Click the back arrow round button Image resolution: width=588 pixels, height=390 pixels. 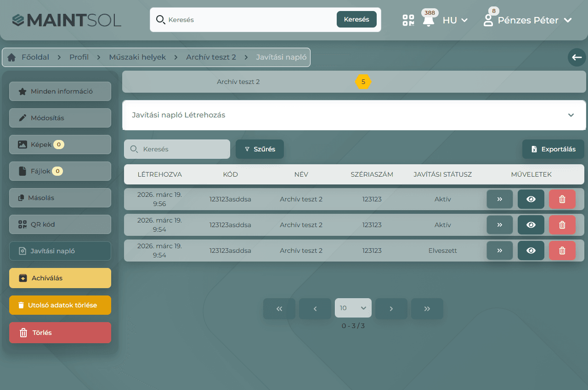pyautogui.click(x=577, y=57)
